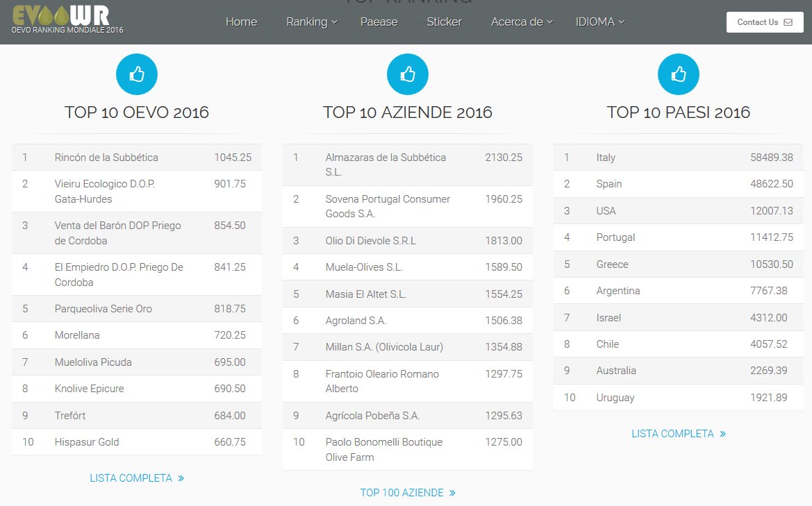This screenshot has width=812, height=506.
Task: Select Mueloliva Picuda row
Action: click(137, 362)
